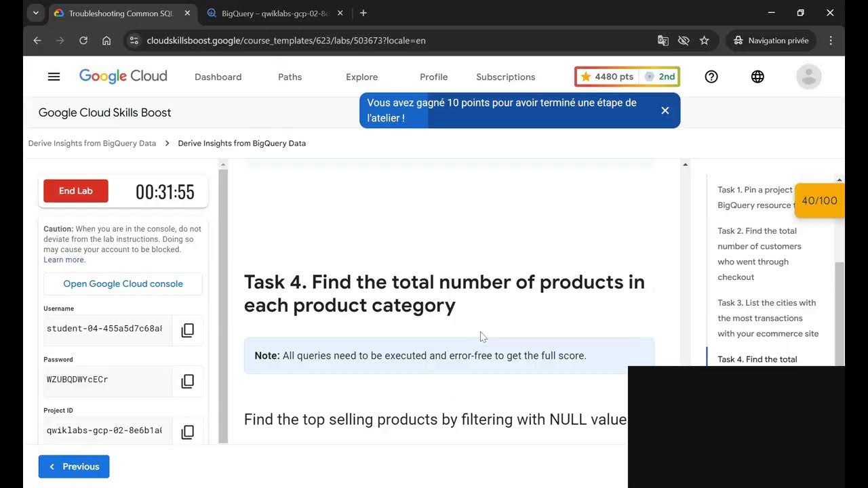Viewport: 868px width, 488px height.
Task: Switch to the Troubleshooting Common SQL tab
Action: (122, 13)
